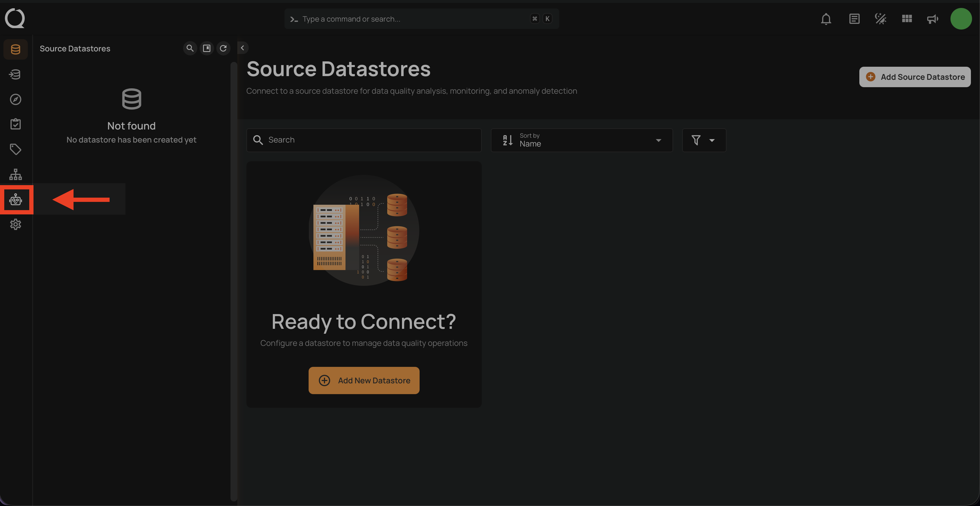980x506 pixels.
Task: Open the Tags icon in sidebar
Action: [x=16, y=149]
